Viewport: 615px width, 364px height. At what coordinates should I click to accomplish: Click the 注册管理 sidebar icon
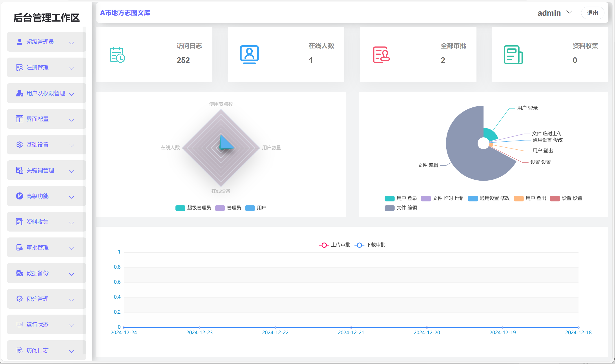[19, 68]
